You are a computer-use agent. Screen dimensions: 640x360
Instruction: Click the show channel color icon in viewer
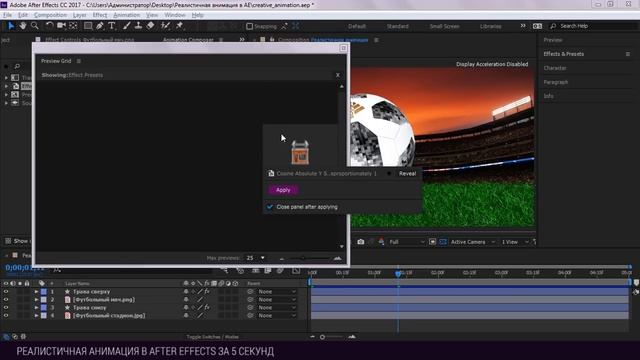[381, 242]
